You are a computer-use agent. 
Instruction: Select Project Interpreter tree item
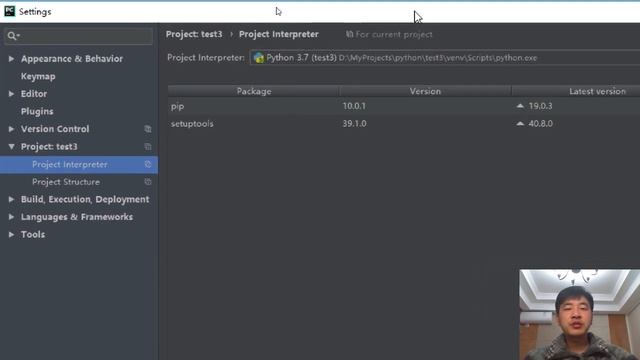(70, 164)
